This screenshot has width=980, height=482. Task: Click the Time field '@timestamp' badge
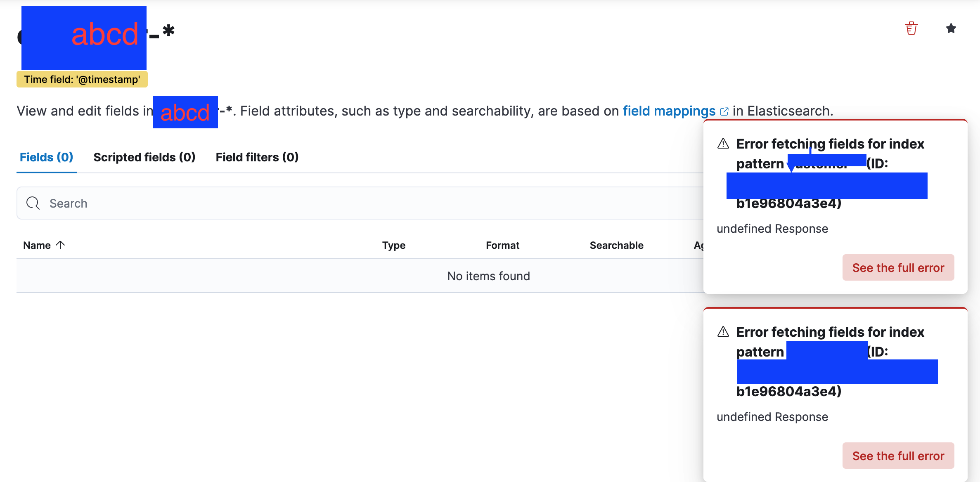(82, 79)
